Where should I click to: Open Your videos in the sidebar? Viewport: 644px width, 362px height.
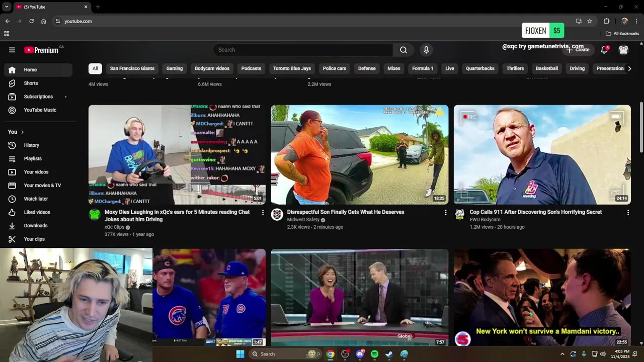[38, 172]
